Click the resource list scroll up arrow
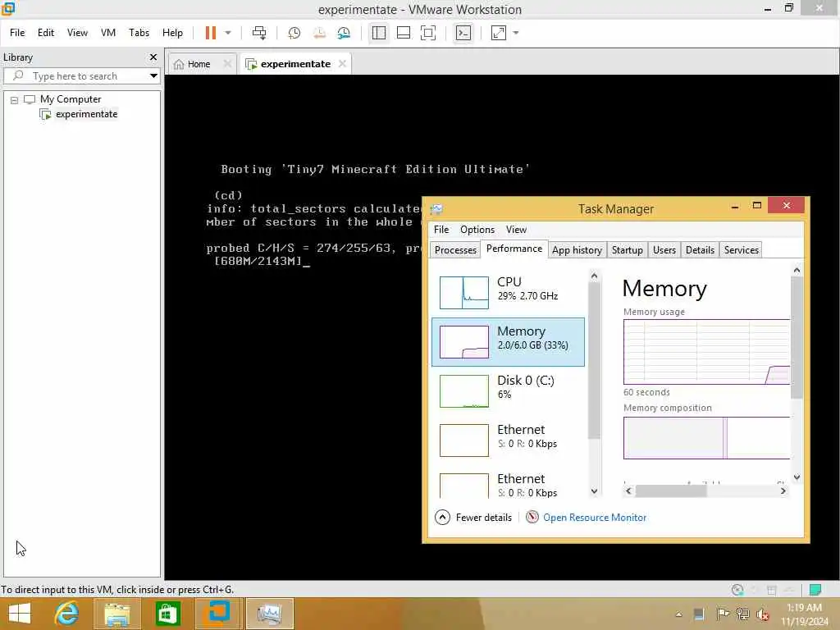Viewport: 840px width, 630px height. pyautogui.click(x=594, y=276)
